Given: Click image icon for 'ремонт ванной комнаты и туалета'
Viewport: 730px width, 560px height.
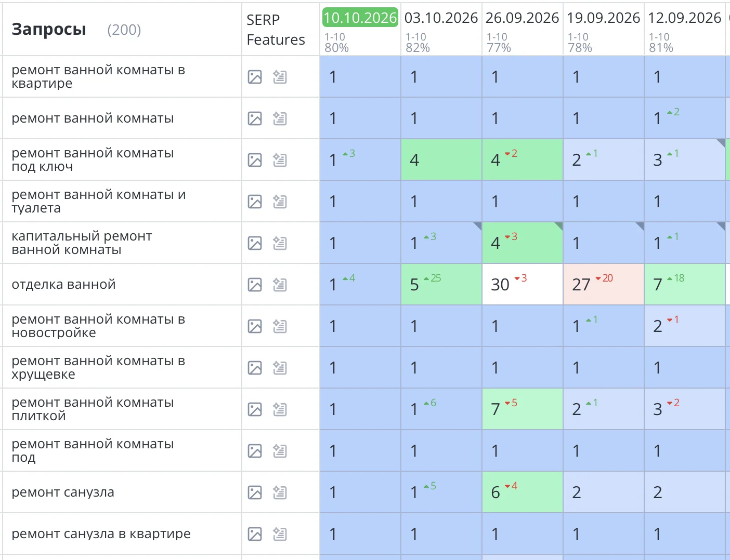Looking at the screenshot, I should (255, 202).
